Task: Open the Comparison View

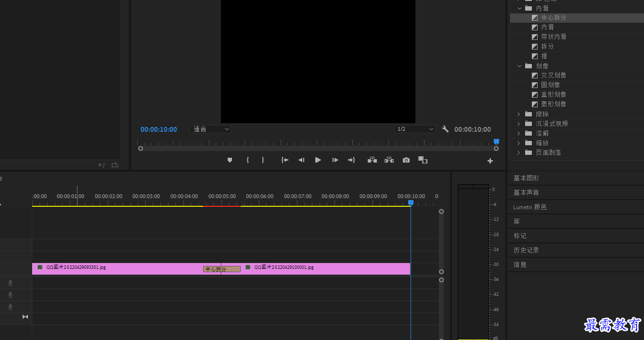Action: click(x=423, y=160)
